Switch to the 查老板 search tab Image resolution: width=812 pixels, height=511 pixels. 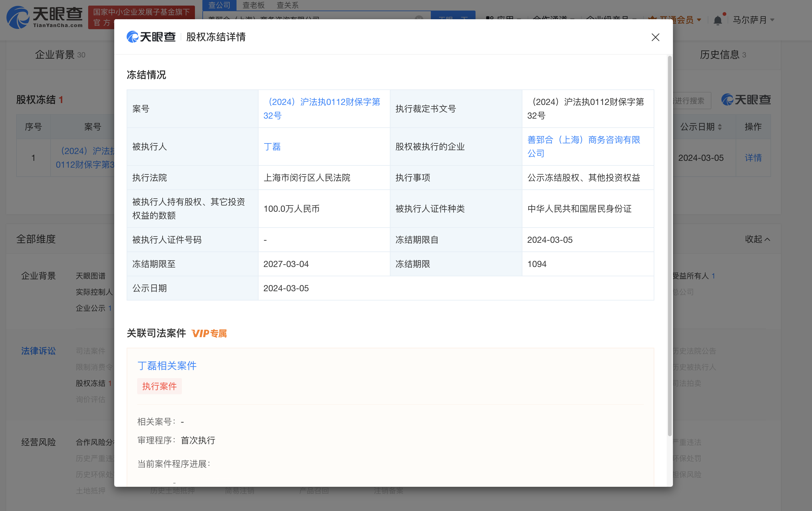[x=254, y=5]
